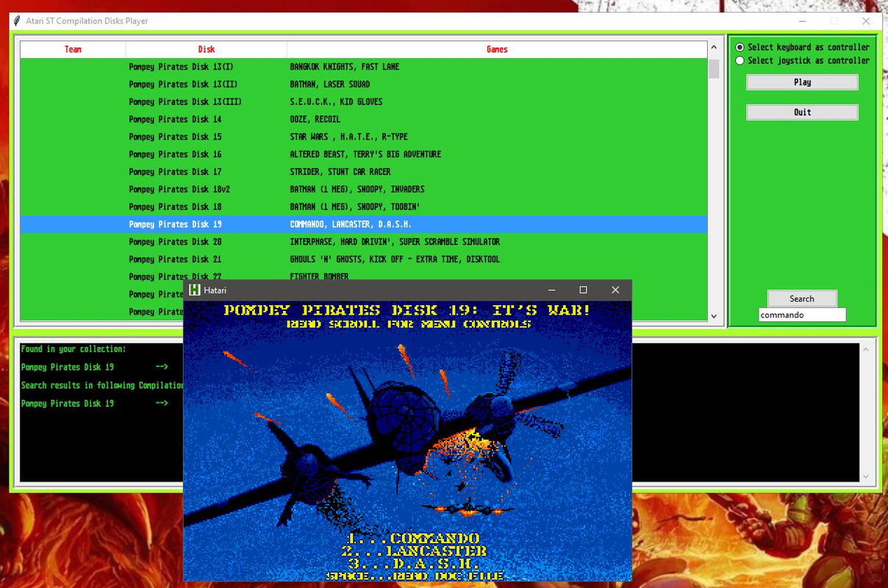Click games cell 'S.E.U.C.K., KID GLOVES'
This screenshot has height=588, width=888.
click(336, 102)
